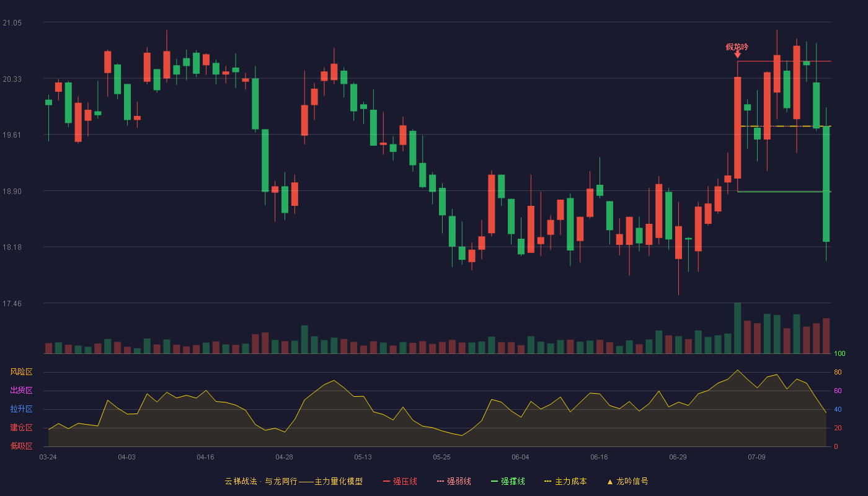Click the 04-28 date label
Viewport: 868px width, 496px height.
(284, 457)
